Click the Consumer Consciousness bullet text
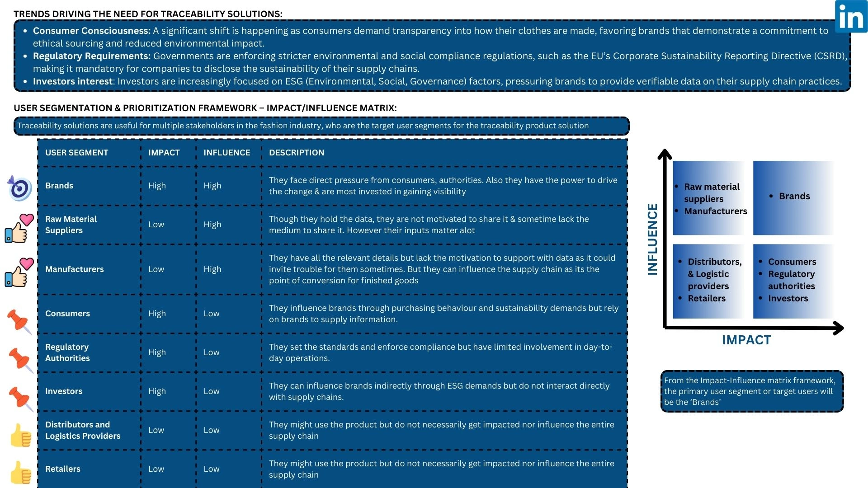 click(x=91, y=31)
